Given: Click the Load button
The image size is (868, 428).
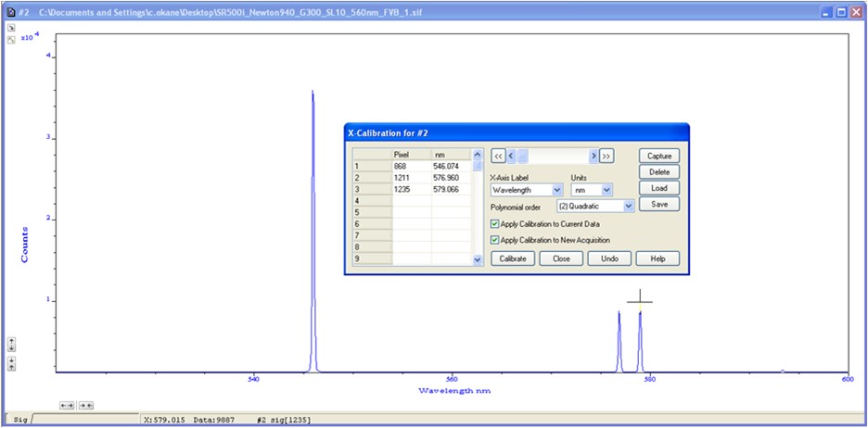Looking at the screenshot, I should pos(659,188).
